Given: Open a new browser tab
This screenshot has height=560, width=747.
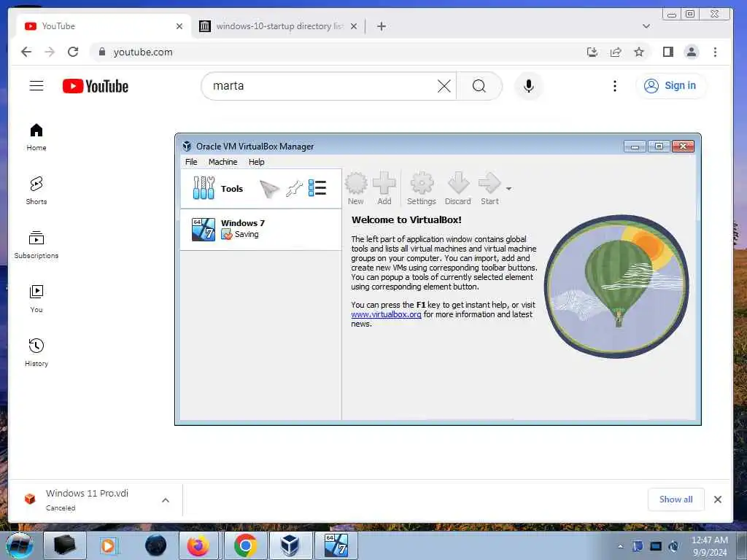Looking at the screenshot, I should (381, 26).
